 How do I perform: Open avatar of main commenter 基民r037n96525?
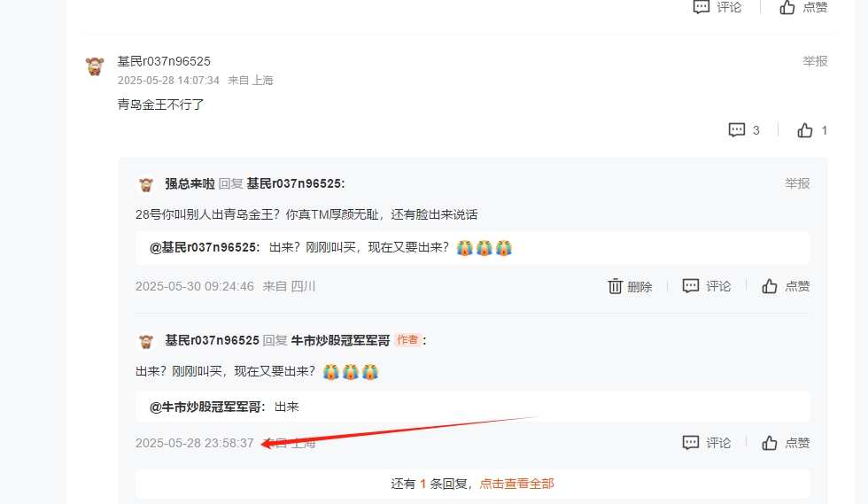[95, 66]
